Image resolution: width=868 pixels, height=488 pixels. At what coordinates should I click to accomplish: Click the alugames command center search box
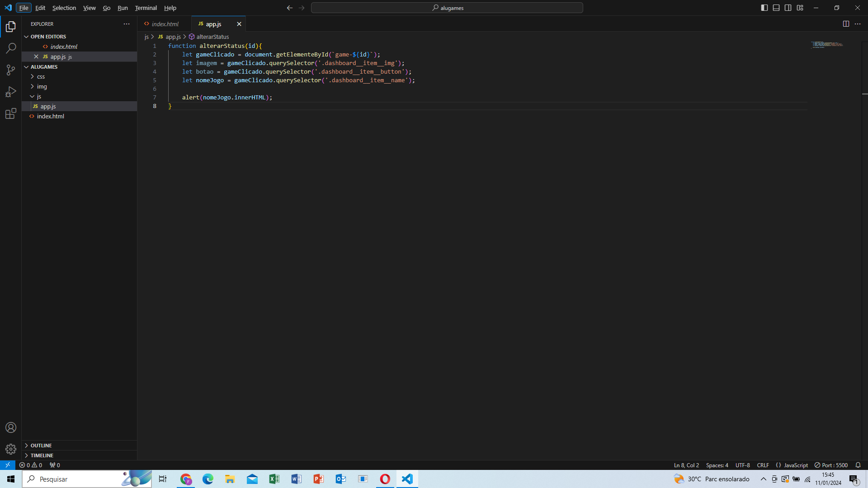(447, 8)
